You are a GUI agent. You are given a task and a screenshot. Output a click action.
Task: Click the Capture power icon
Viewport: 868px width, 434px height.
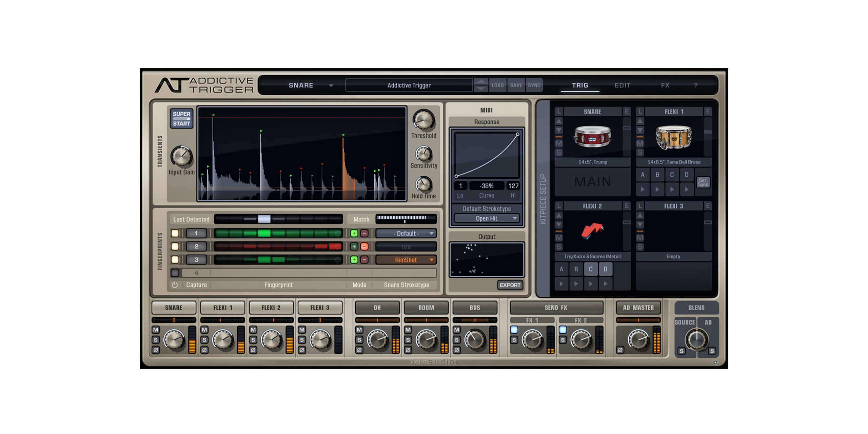(x=175, y=285)
